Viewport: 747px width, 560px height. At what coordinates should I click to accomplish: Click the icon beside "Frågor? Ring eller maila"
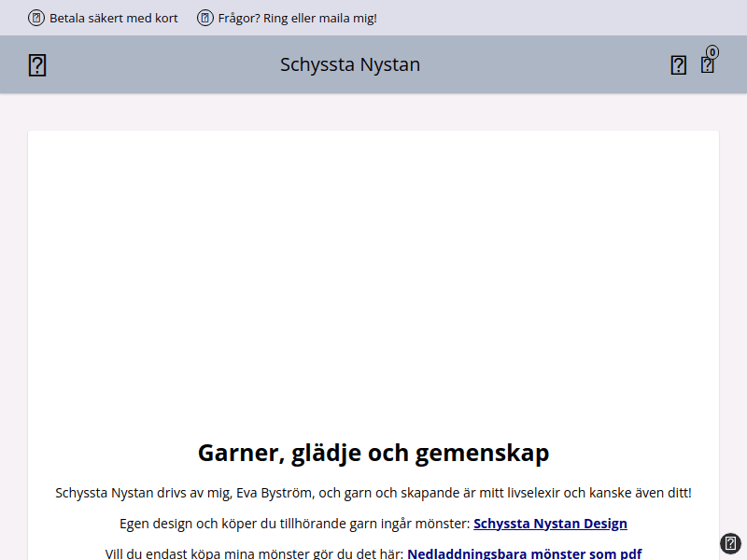click(205, 18)
